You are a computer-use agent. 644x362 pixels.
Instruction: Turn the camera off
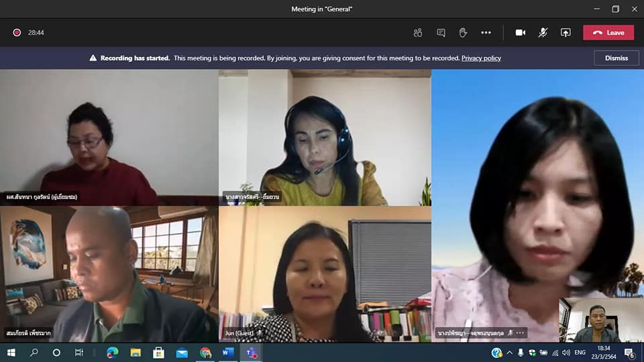(520, 32)
